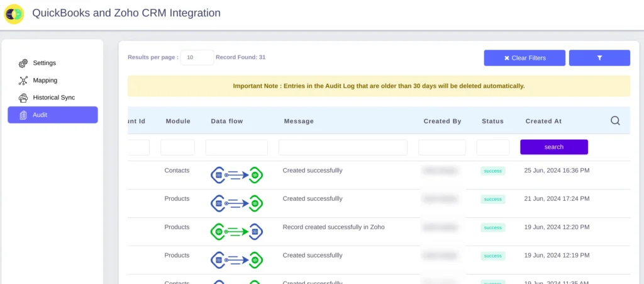This screenshot has height=284, width=644.
Task: Click the success badge for 21 Jun 17:24 row
Action: click(493, 200)
